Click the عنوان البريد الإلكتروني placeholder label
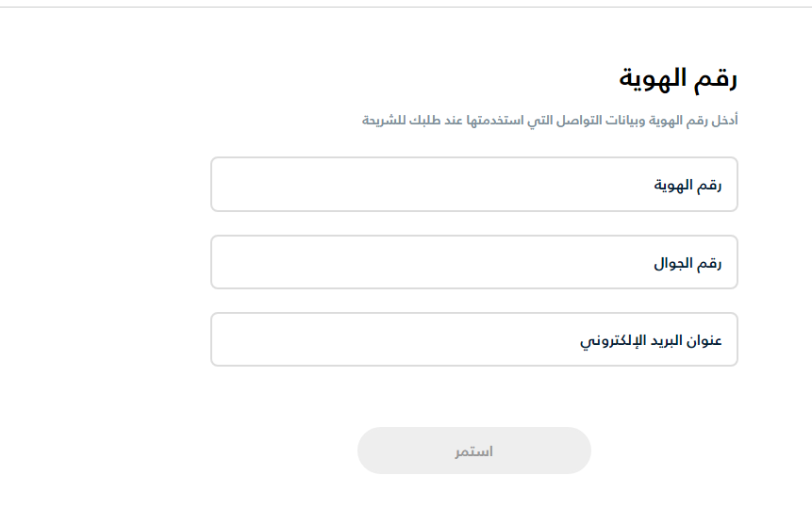Screen dimensions: 812x508 651,340
